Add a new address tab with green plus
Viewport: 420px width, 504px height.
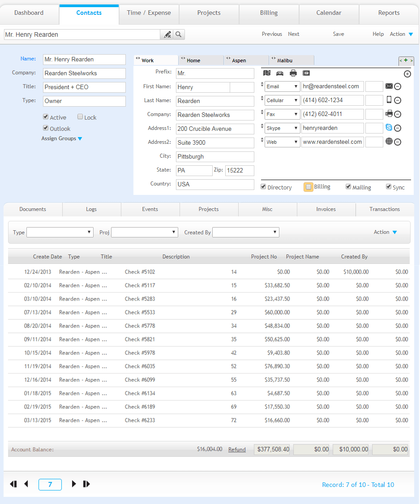coord(406,60)
